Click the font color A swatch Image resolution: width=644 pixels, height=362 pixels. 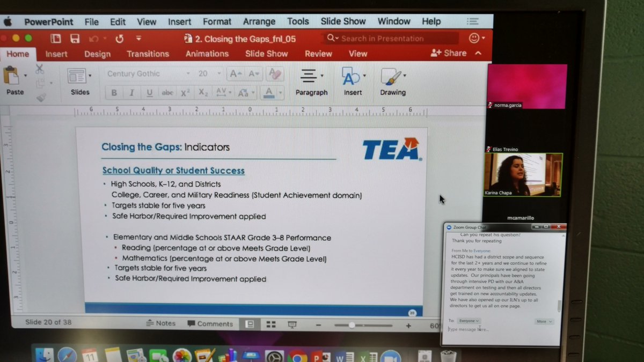[269, 93]
